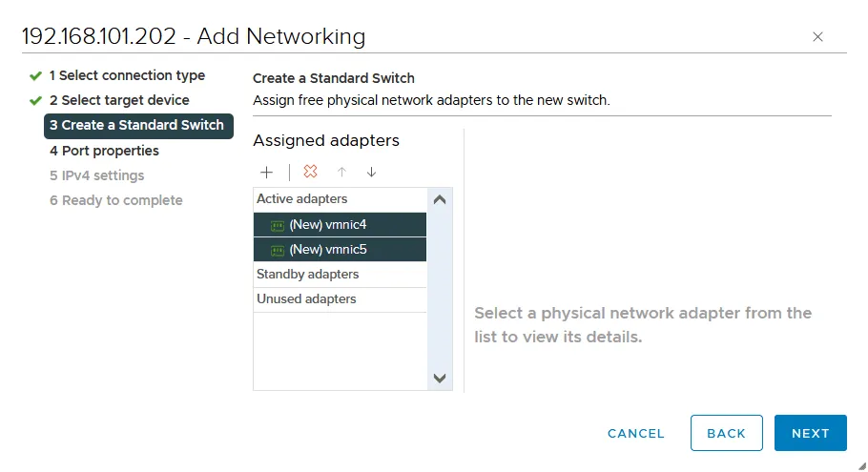Click the move adapter up arrow
The image size is (868, 472).
[341, 173]
